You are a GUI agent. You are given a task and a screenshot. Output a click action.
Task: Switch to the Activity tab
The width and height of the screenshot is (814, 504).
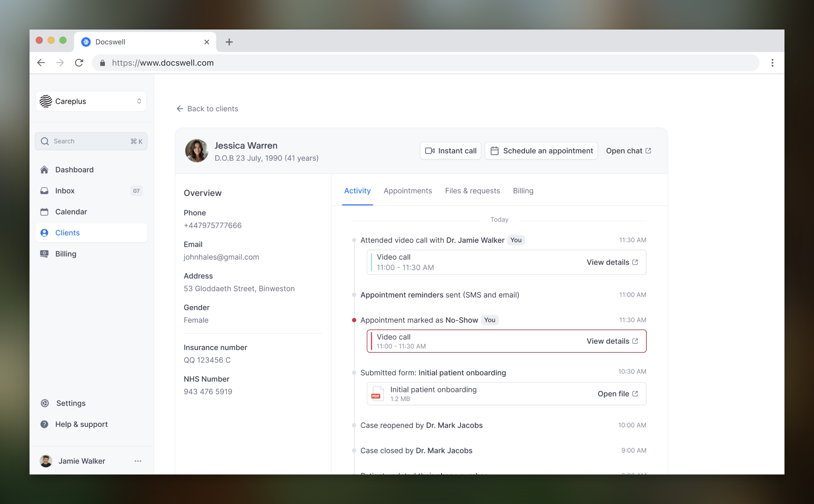(357, 191)
